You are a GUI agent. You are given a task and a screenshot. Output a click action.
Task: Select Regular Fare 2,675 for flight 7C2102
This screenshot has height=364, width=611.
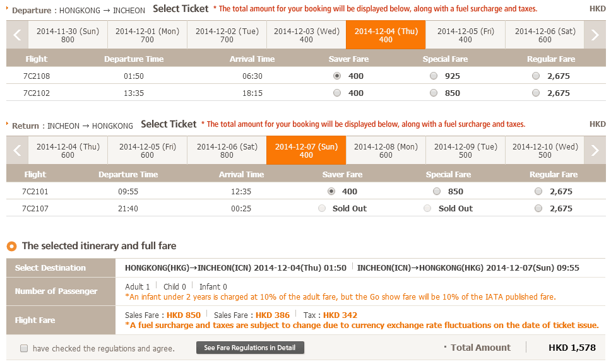[x=536, y=93]
